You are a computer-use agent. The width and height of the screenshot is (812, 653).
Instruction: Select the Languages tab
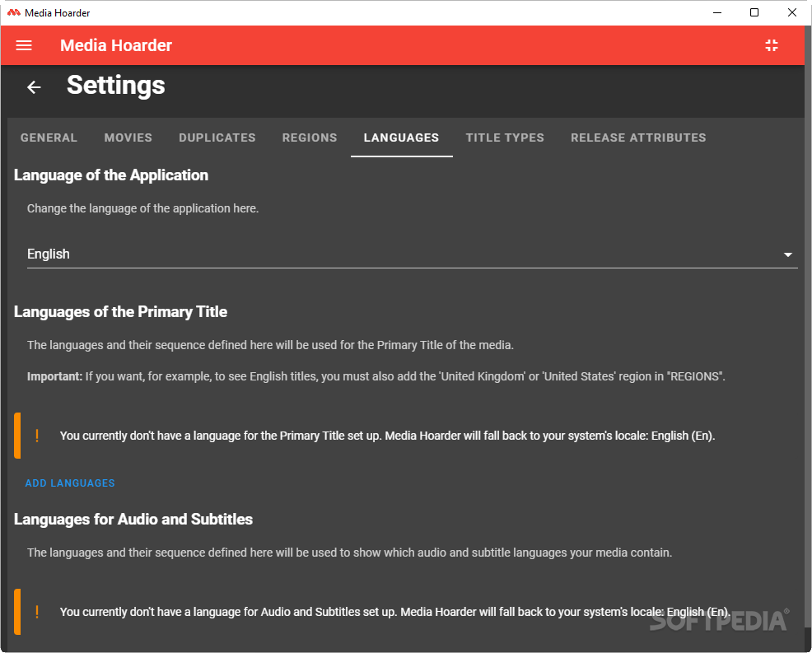click(x=401, y=138)
